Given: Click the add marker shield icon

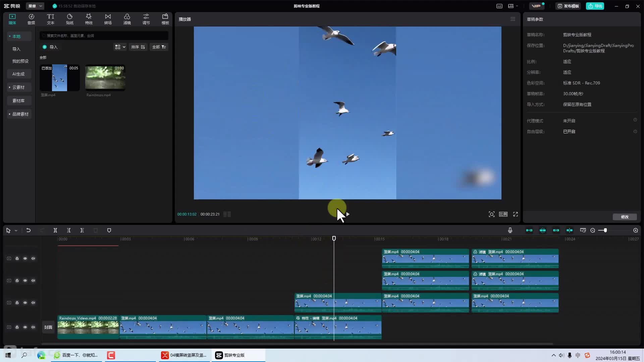Looking at the screenshot, I should [109, 230].
